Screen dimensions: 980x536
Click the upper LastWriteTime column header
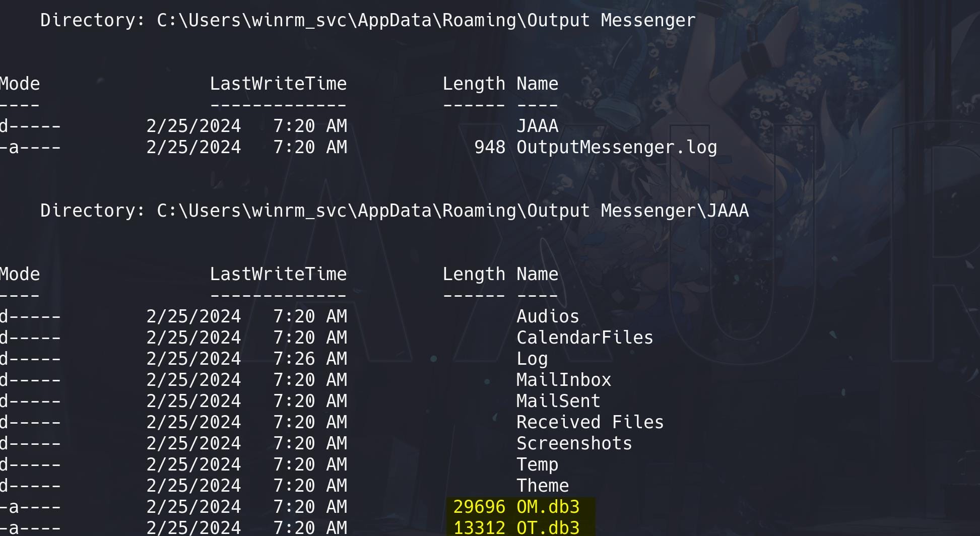coord(278,84)
